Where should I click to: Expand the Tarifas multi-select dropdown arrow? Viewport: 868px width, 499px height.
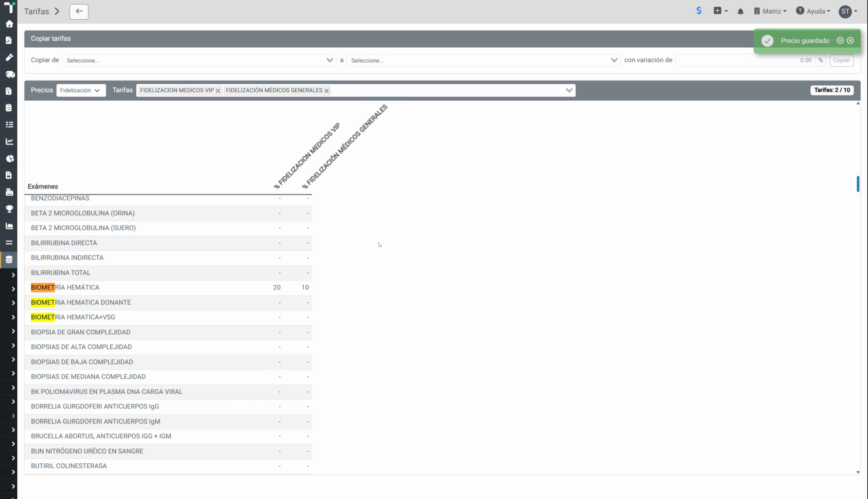point(569,90)
